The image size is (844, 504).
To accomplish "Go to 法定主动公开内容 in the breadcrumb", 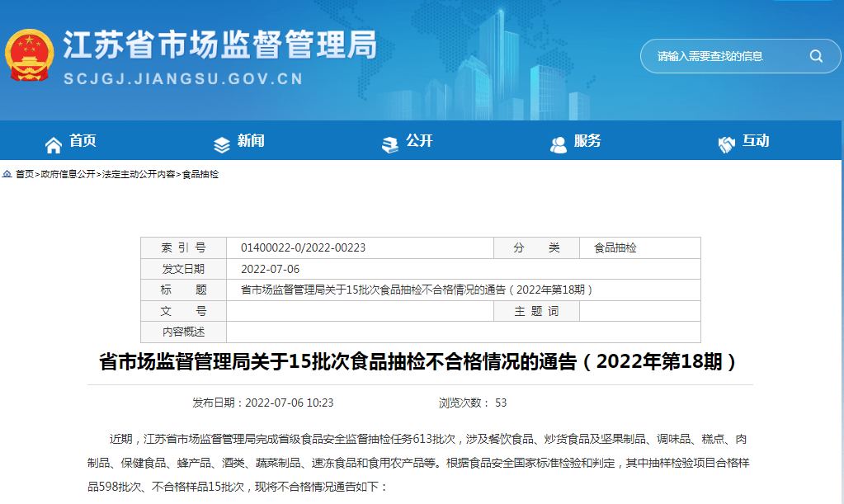I will [x=139, y=174].
